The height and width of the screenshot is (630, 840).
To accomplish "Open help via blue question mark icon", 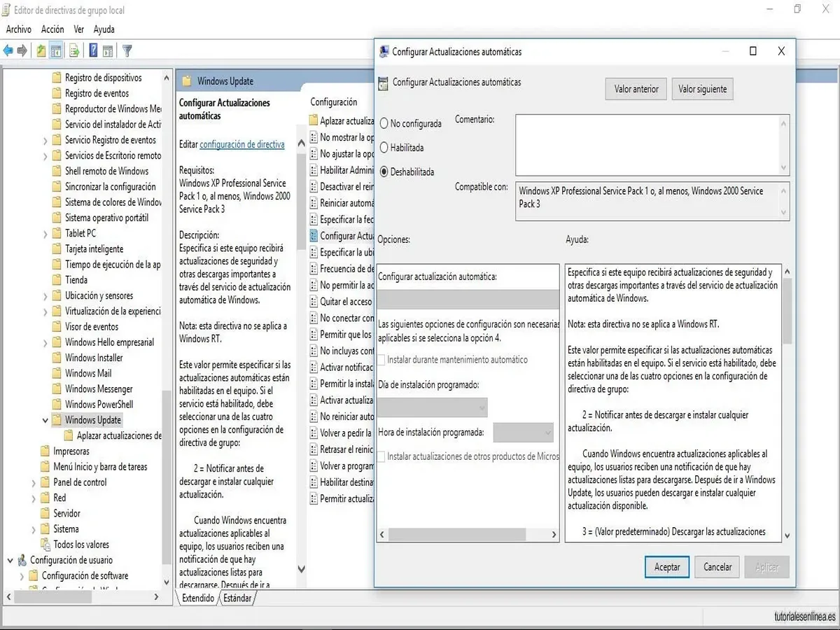I will pos(93,50).
